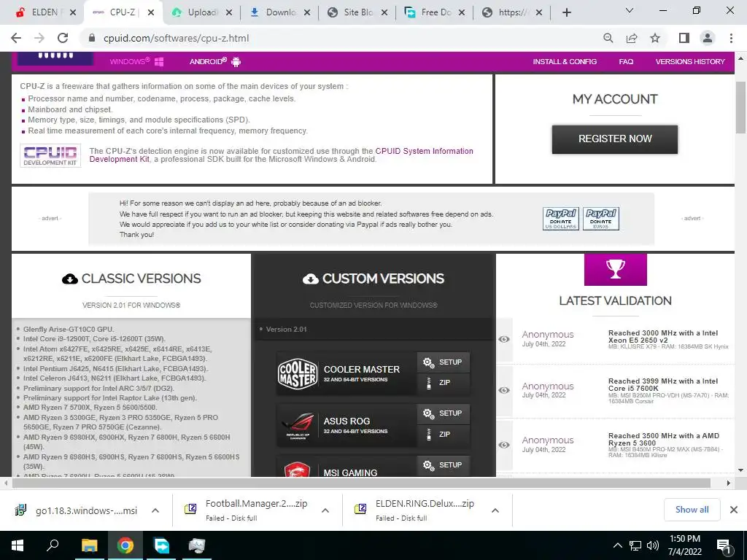Click the Chrome icon in taskbar
The width and height of the screenshot is (747, 560).
[125, 545]
